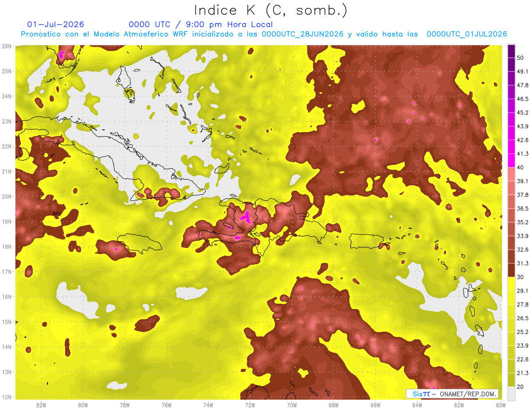Click the color bar value 43.9
Screen dimensions: 532x411
click(522, 126)
